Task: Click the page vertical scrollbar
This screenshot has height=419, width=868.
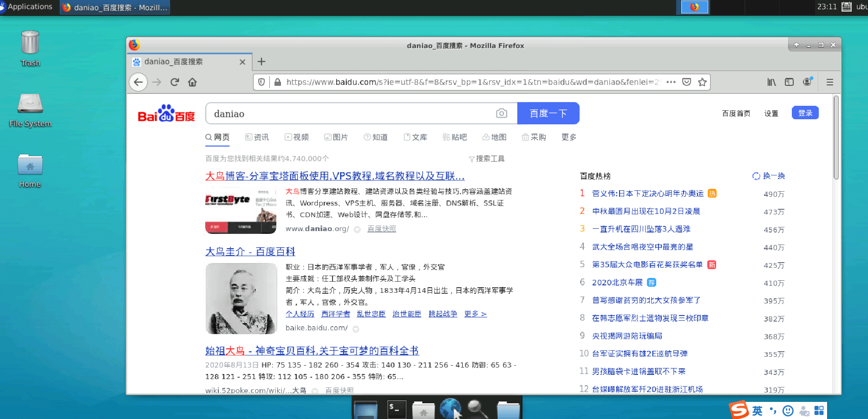Action: (836, 137)
